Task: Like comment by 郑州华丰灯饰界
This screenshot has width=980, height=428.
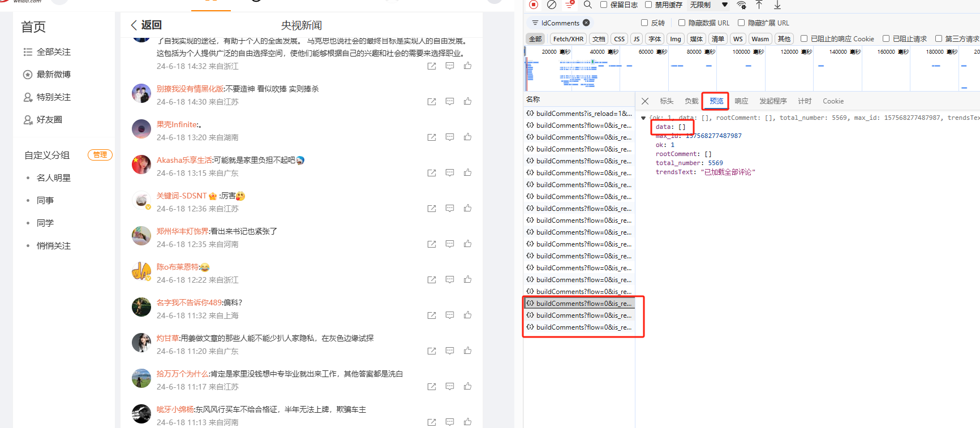Action: [467, 244]
